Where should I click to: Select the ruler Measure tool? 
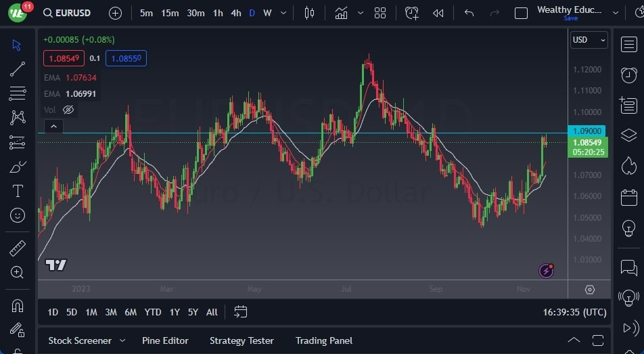[18, 248]
